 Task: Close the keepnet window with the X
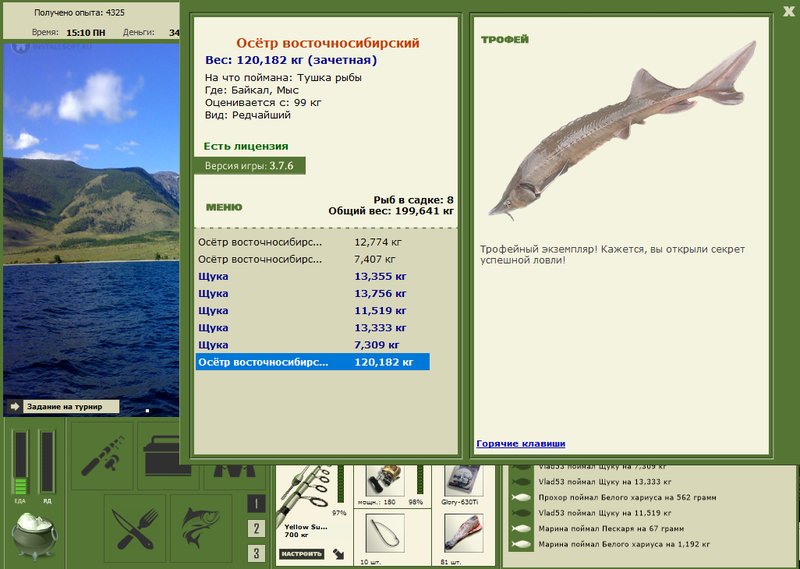789,11
